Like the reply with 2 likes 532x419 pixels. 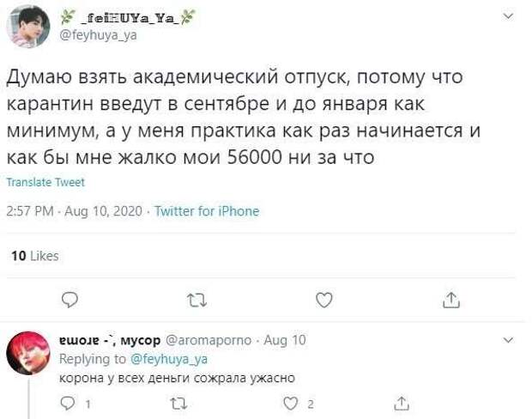(x=290, y=404)
